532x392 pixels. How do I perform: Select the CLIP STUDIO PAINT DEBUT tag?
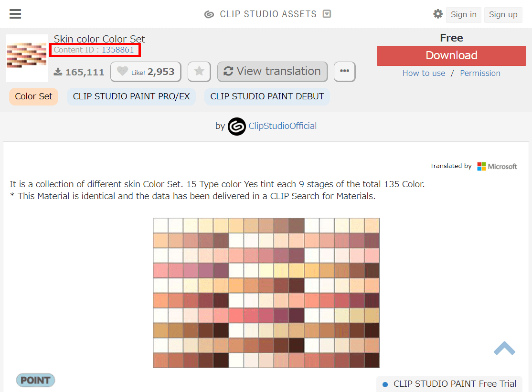(267, 96)
